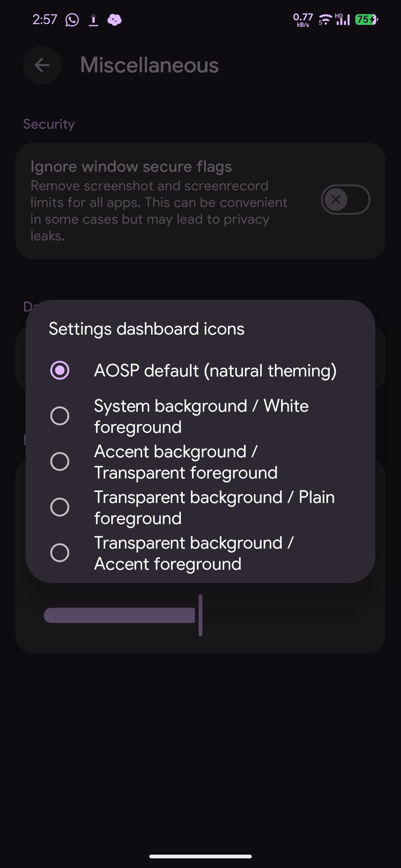Tap the Wi-Fi status icon
Image resolution: width=401 pixels, height=868 pixels.
point(325,19)
